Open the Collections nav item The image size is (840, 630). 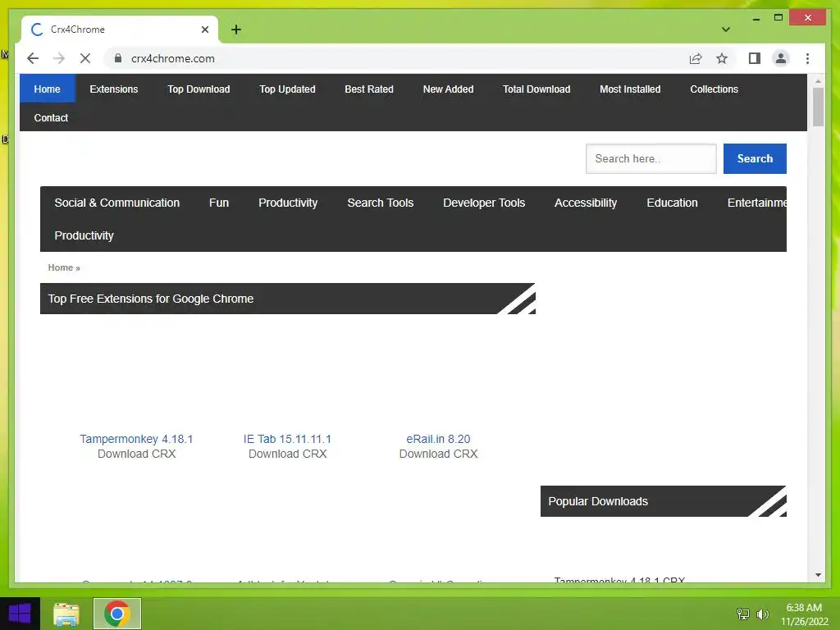click(714, 89)
